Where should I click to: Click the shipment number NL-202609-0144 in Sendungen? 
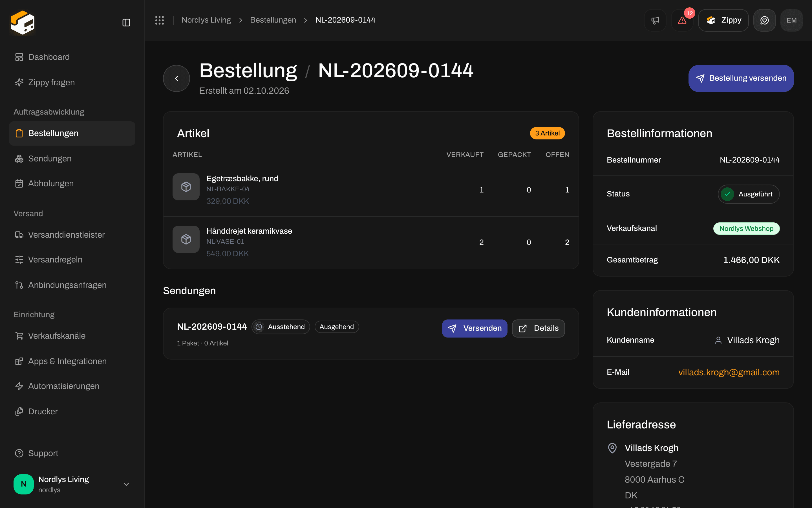pos(212,327)
